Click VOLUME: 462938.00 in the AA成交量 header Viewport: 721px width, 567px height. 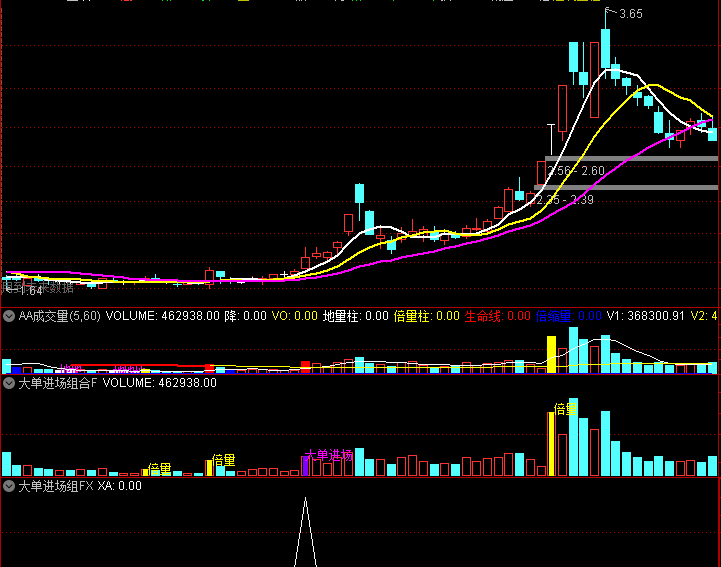tap(163, 316)
